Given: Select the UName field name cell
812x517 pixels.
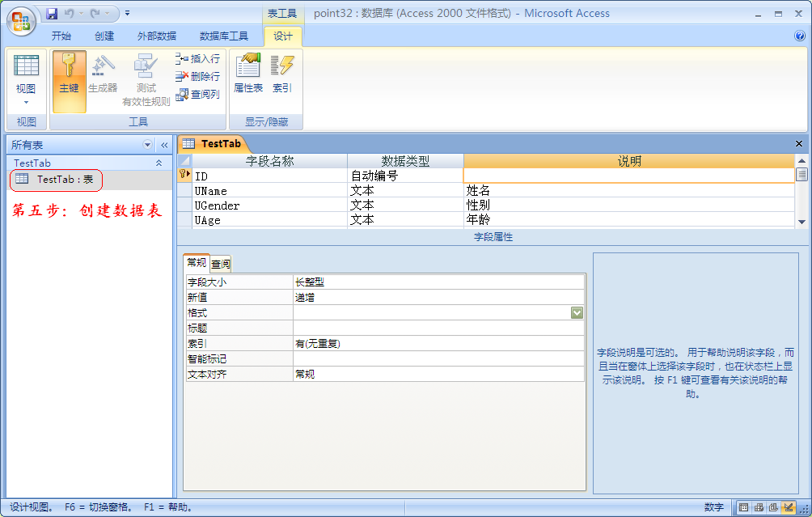Looking at the screenshot, I should [269, 191].
